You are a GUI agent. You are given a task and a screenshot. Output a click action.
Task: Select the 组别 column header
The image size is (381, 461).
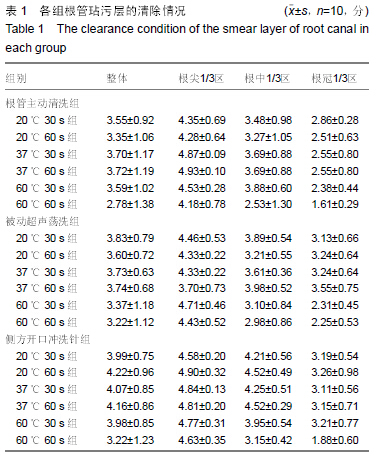[x=16, y=79]
